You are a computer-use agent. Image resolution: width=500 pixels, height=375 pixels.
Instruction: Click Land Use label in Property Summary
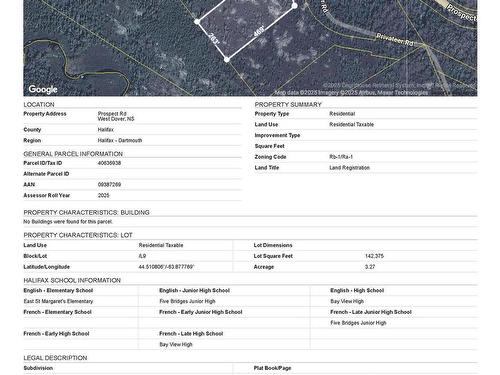(266, 124)
